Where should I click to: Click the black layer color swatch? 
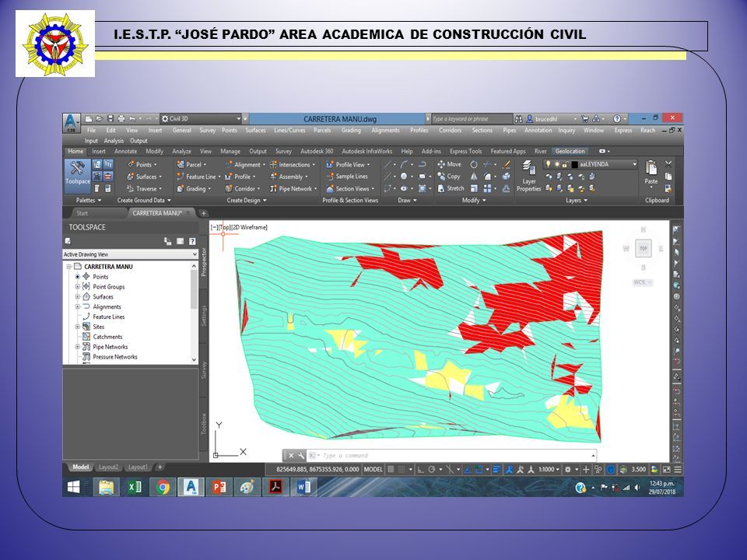(x=574, y=164)
